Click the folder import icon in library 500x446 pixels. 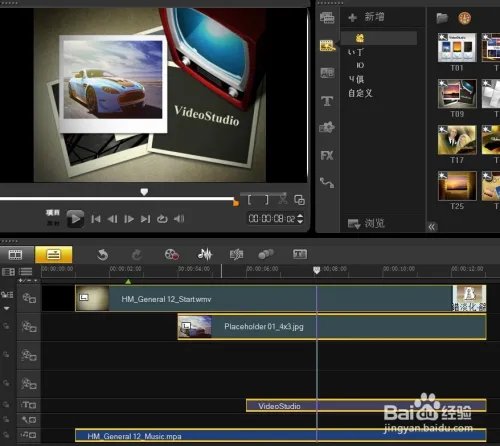pos(442,18)
